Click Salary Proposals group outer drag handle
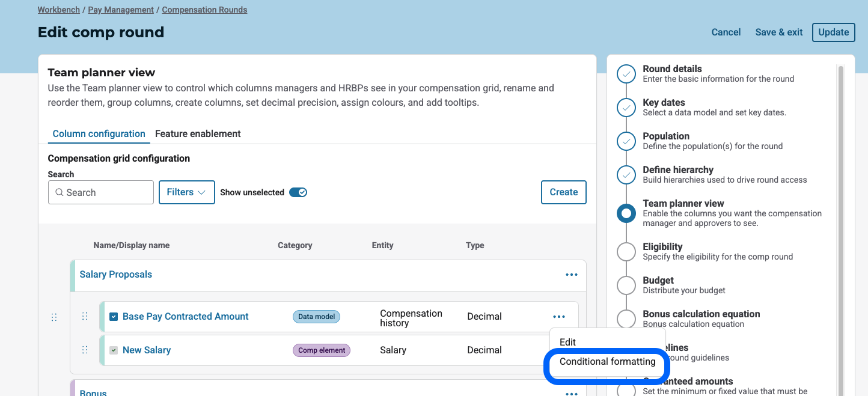 [54, 317]
